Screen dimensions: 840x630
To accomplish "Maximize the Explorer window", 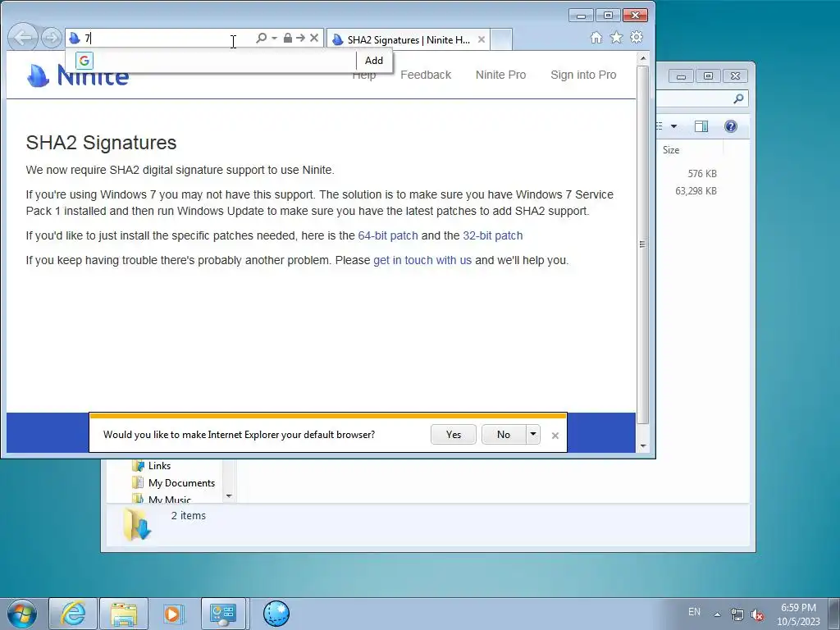I will tap(708, 76).
